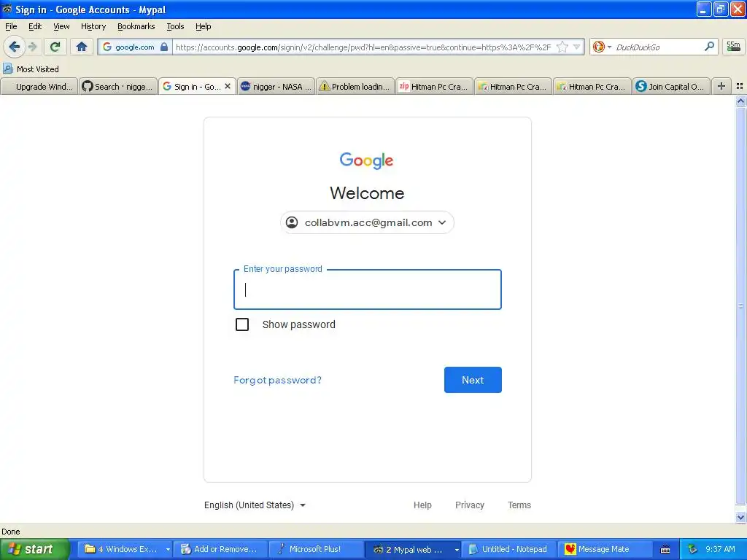
Task: Click the Google logo
Action: tap(366, 160)
